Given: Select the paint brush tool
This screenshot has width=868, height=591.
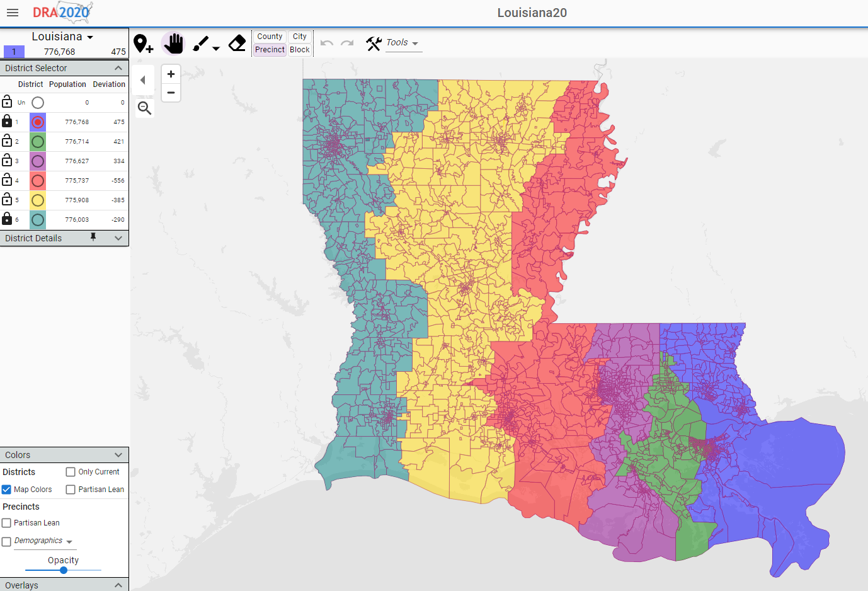Looking at the screenshot, I should pos(200,43).
